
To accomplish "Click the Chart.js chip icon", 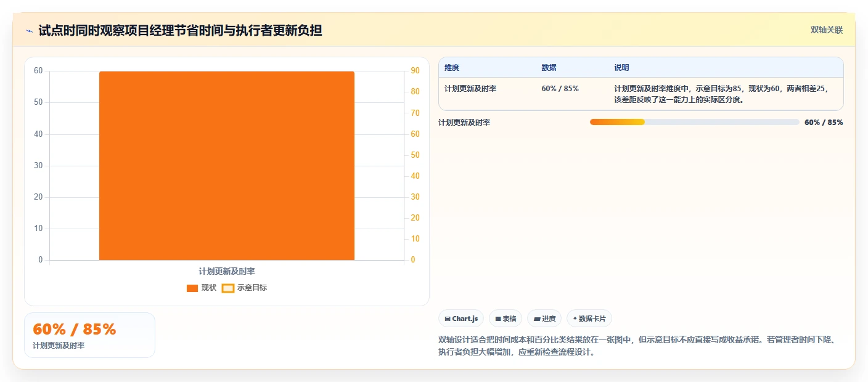I will click(448, 319).
